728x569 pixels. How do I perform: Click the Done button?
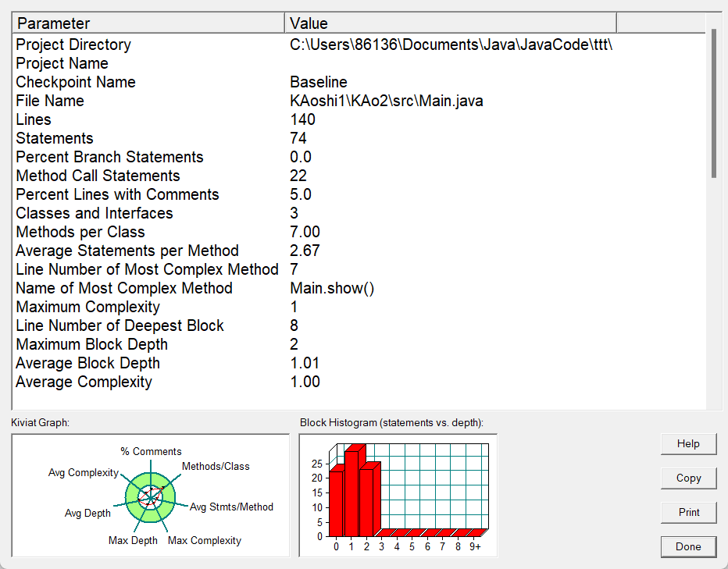688,546
